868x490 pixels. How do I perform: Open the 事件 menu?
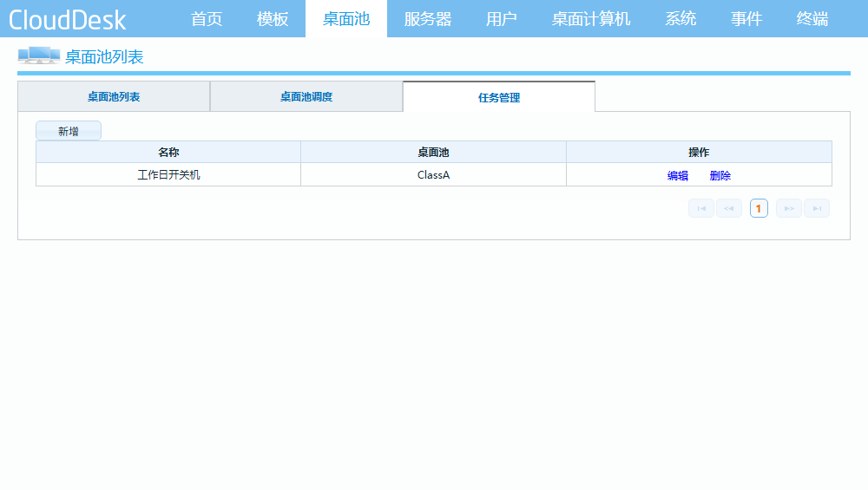[746, 19]
